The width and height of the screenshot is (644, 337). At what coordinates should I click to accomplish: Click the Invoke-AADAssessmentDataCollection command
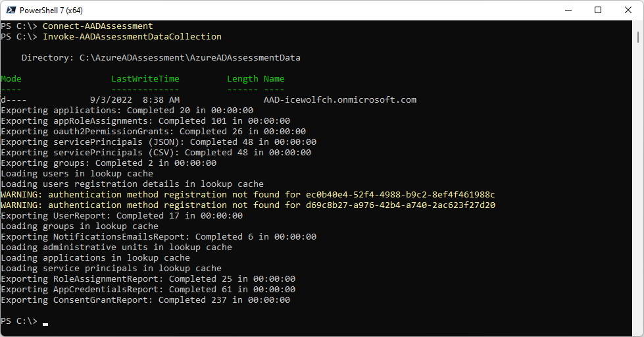point(132,37)
